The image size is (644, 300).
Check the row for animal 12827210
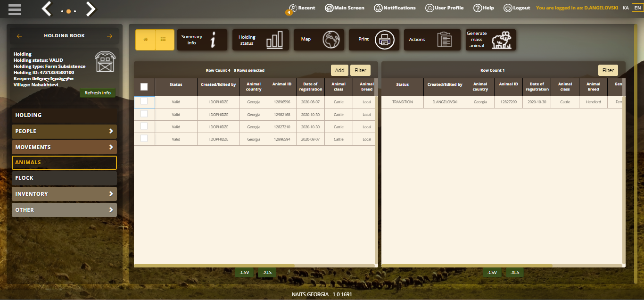[144, 126]
